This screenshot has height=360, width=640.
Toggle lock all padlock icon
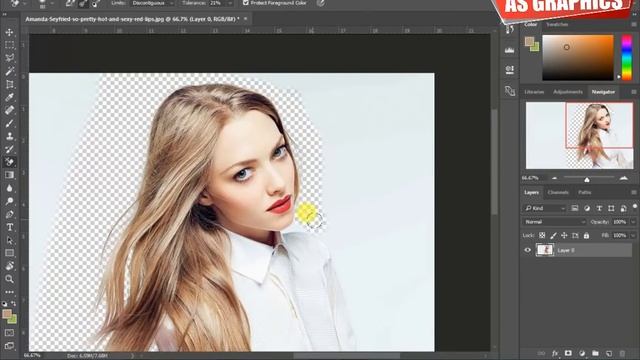click(587, 236)
